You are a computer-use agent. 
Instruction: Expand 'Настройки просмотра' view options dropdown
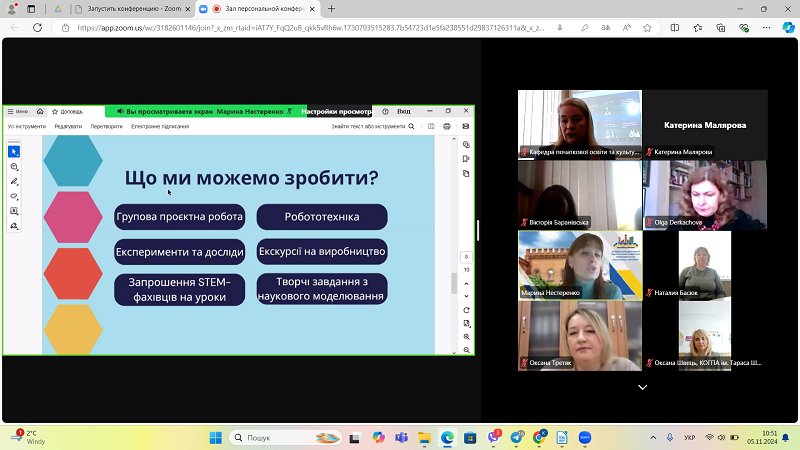337,111
